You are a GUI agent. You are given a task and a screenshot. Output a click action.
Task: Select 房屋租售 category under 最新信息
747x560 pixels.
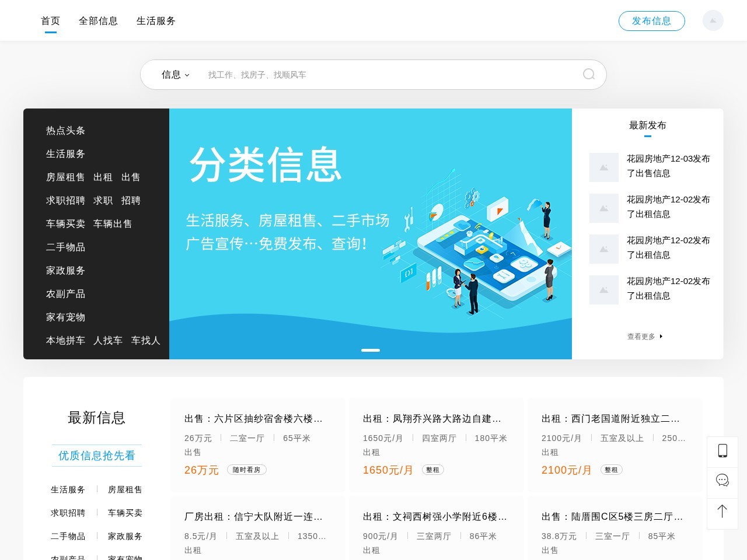coord(125,490)
